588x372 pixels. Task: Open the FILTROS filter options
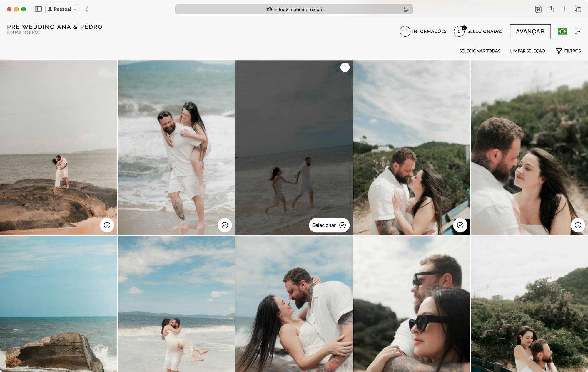[x=568, y=51]
